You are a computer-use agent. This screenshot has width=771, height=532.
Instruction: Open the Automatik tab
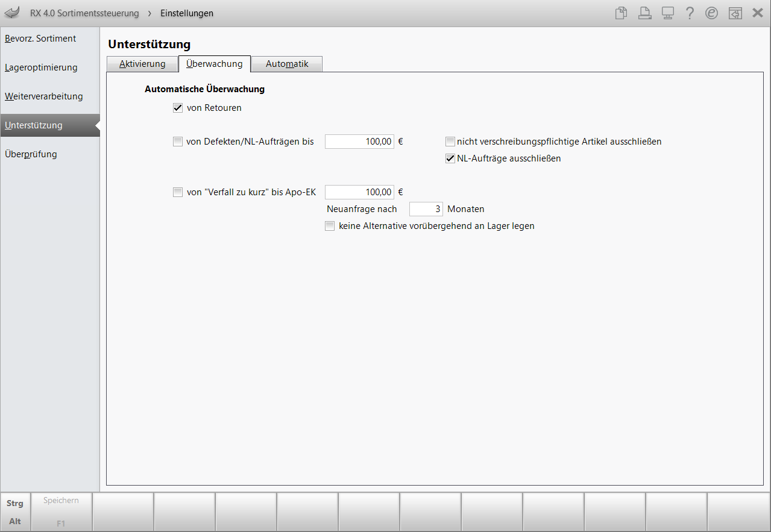point(287,64)
